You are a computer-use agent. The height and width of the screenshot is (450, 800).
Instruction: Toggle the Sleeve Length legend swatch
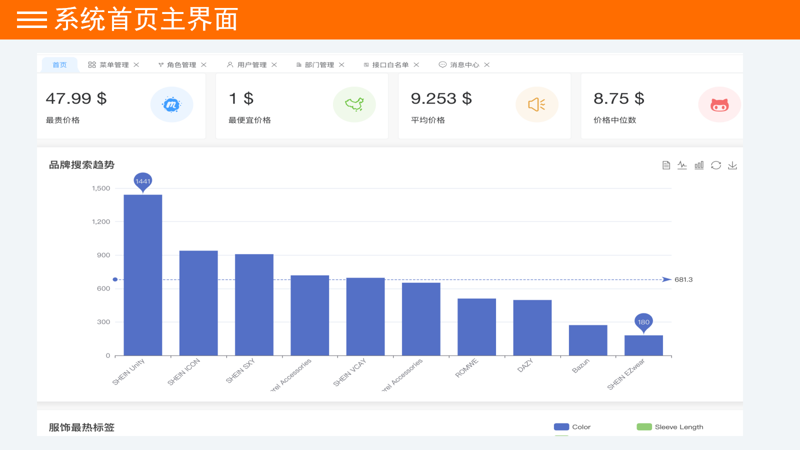pos(644,427)
